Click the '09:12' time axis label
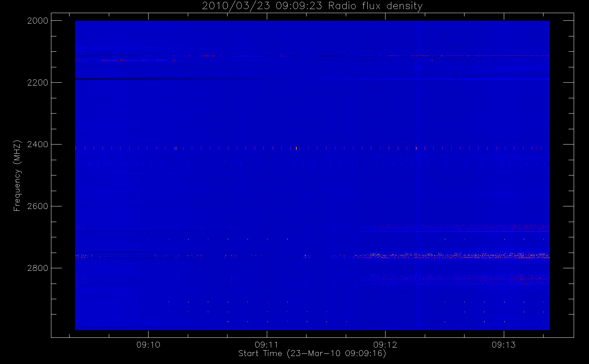 pyautogui.click(x=385, y=345)
